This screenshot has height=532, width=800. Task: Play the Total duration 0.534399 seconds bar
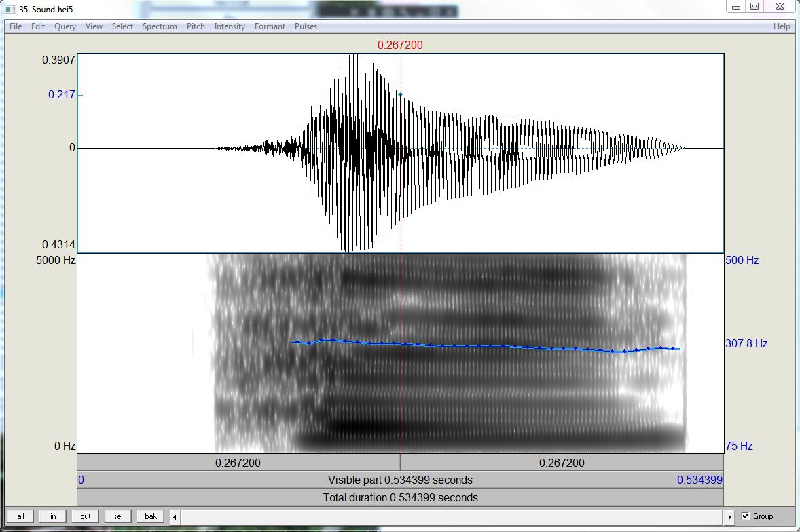point(401,497)
